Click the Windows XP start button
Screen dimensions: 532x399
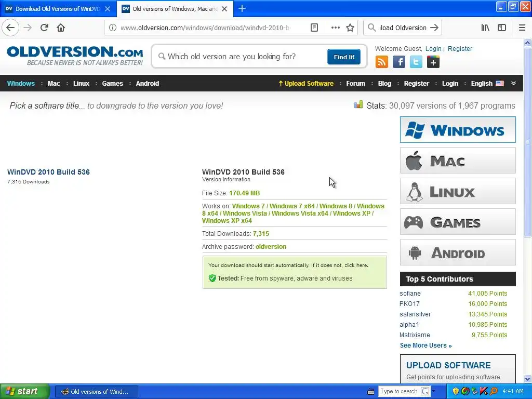coord(24,391)
